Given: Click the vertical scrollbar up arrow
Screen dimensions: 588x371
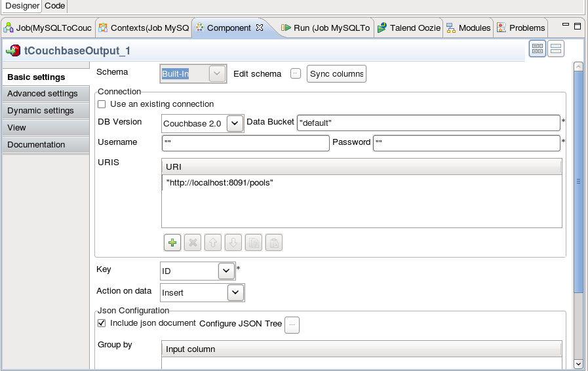Looking at the screenshot, I should pyautogui.click(x=578, y=67).
